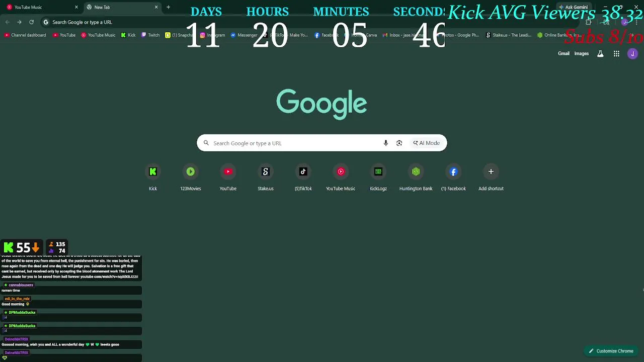
Task: Open the Images link
Action: pyautogui.click(x=582, y=54)
